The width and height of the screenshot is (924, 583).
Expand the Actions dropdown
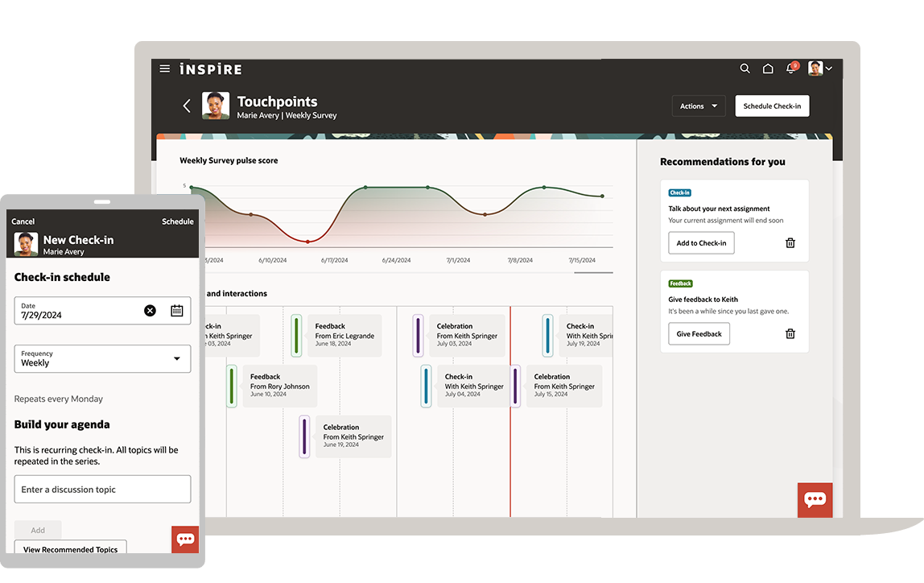click(698, 105)
